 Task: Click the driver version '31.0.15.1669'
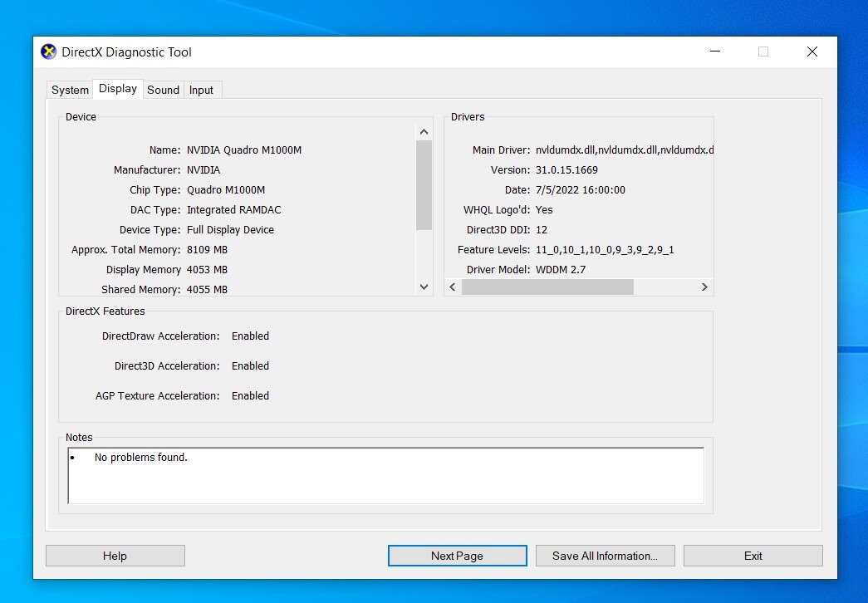(566, 170)
